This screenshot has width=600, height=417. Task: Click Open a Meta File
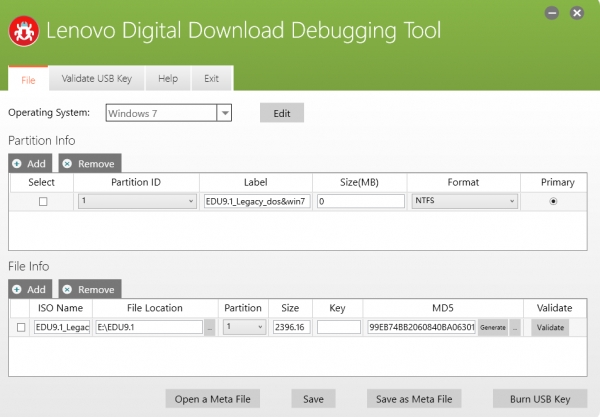tap(213, 399)
